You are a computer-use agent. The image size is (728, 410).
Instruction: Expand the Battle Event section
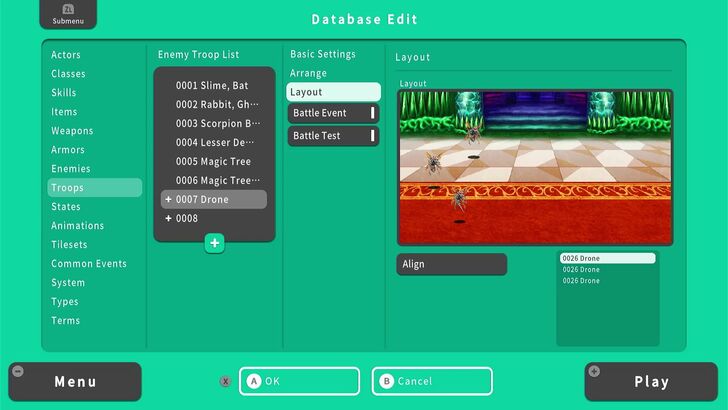point(333,113)
